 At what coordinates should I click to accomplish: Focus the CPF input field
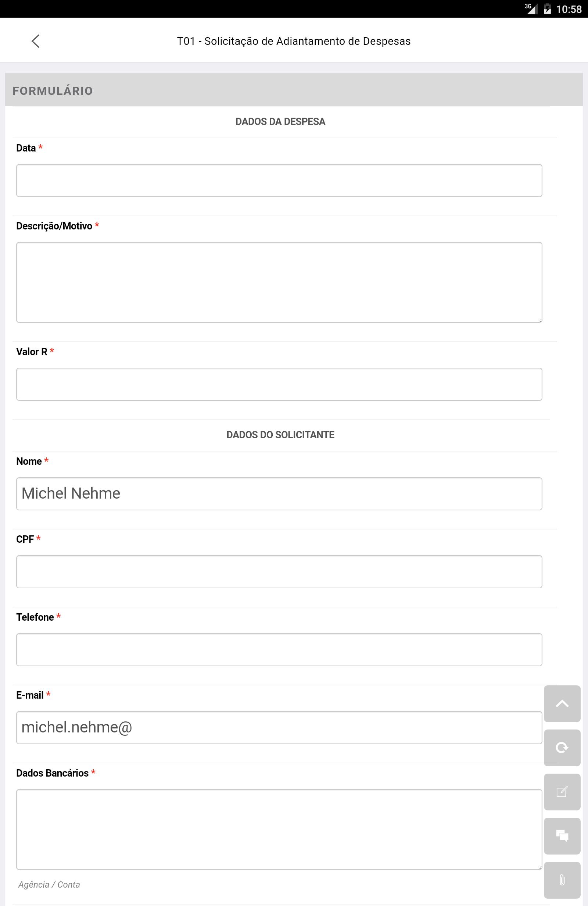[x=279, y=572]
